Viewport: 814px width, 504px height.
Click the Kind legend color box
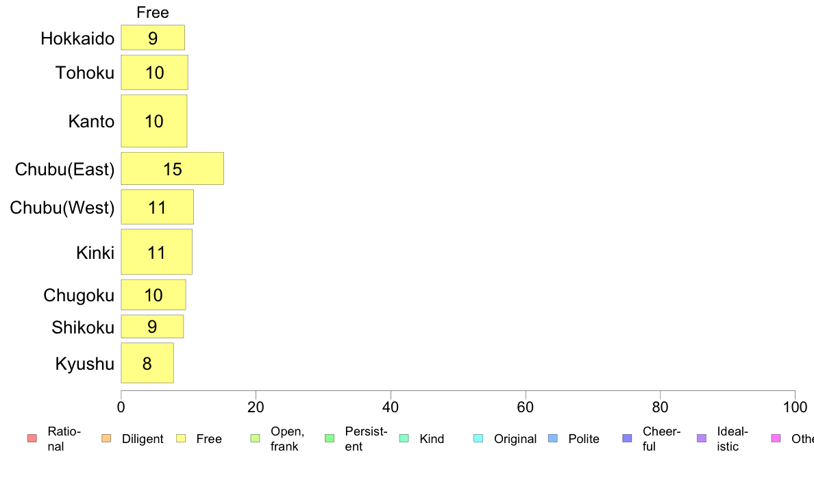404,438
